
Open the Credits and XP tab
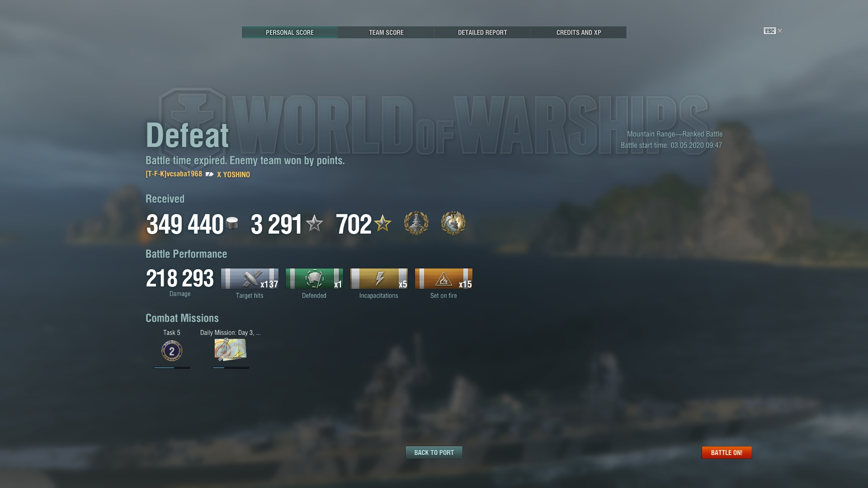[x=579, y=33]
